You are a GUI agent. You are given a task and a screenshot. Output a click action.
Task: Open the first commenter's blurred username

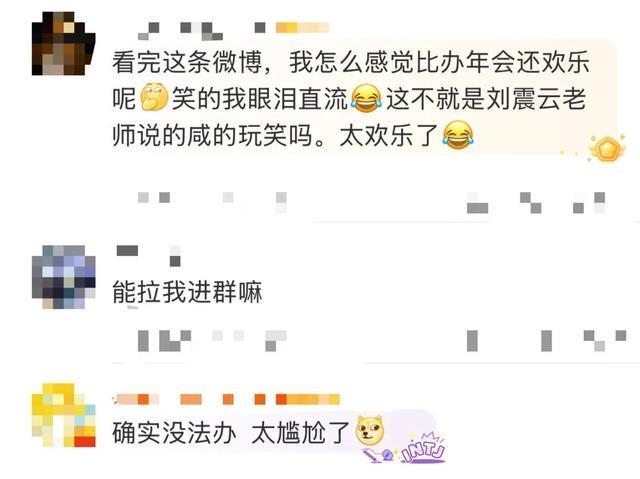click(x=202, y=31)
